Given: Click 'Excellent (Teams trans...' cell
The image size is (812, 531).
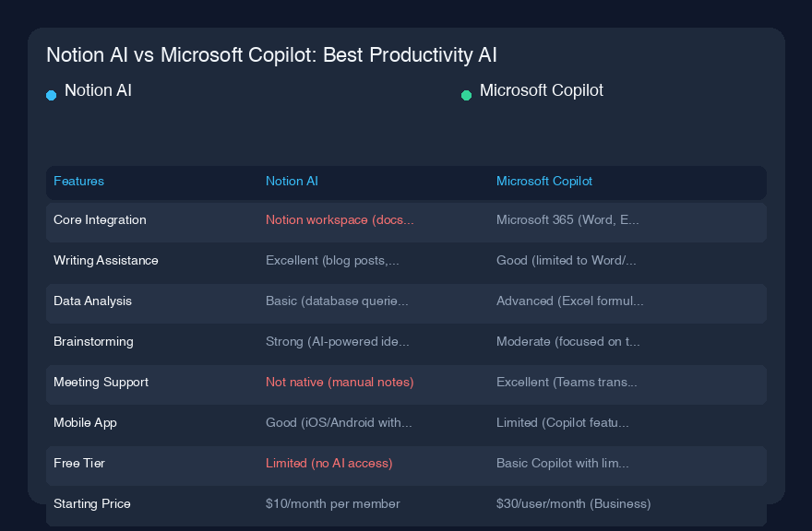Looking at the screenshot, I should coord(567,382).
